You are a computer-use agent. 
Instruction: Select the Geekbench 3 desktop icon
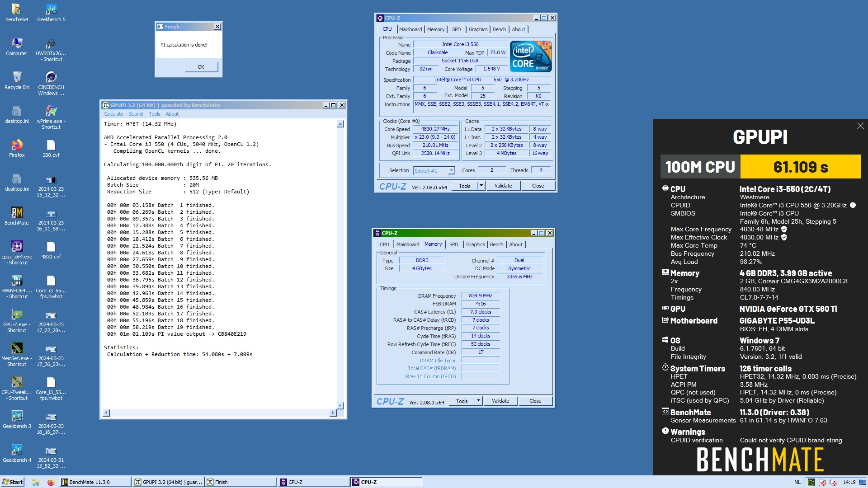[17, 420]
